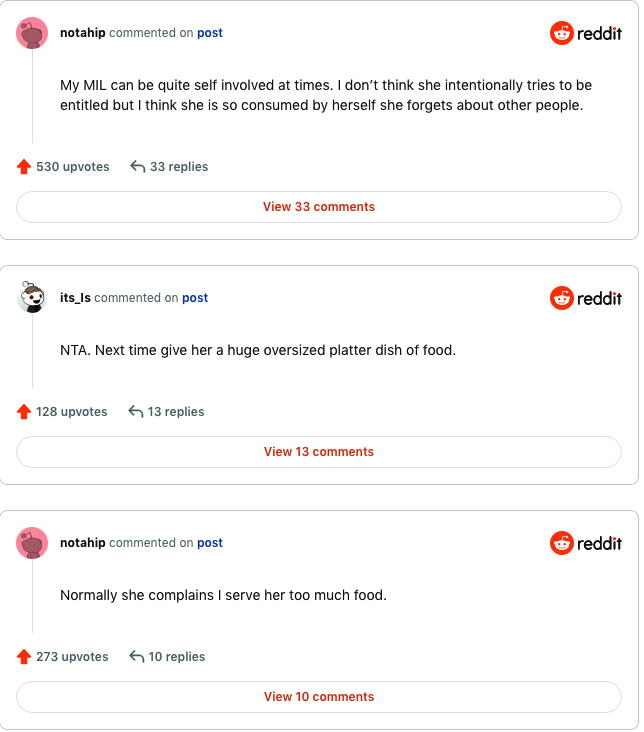Click the reply arrow next to 10 replies
Viewport: 644px width, 732px height.
(137, 657)
